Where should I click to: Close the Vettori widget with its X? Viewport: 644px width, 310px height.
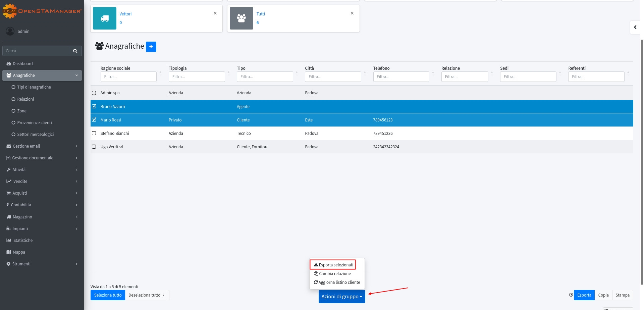pos(215,13)
